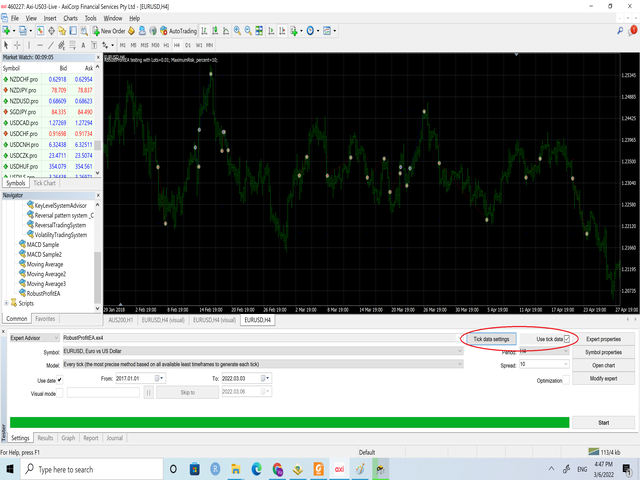
Task: Switch chart to bar chart icon
Action: [204, 31]
